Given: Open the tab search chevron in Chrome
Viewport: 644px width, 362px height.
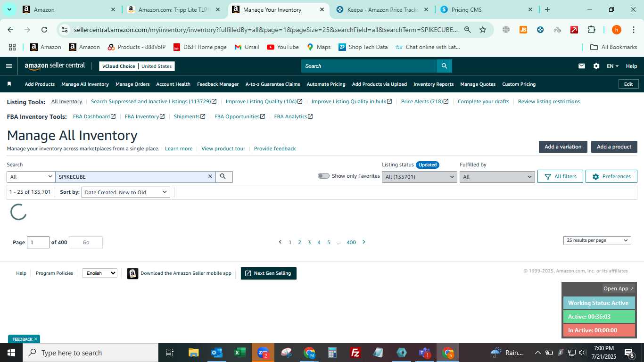Looking at the screenshot, I should (x=9, y=9).
